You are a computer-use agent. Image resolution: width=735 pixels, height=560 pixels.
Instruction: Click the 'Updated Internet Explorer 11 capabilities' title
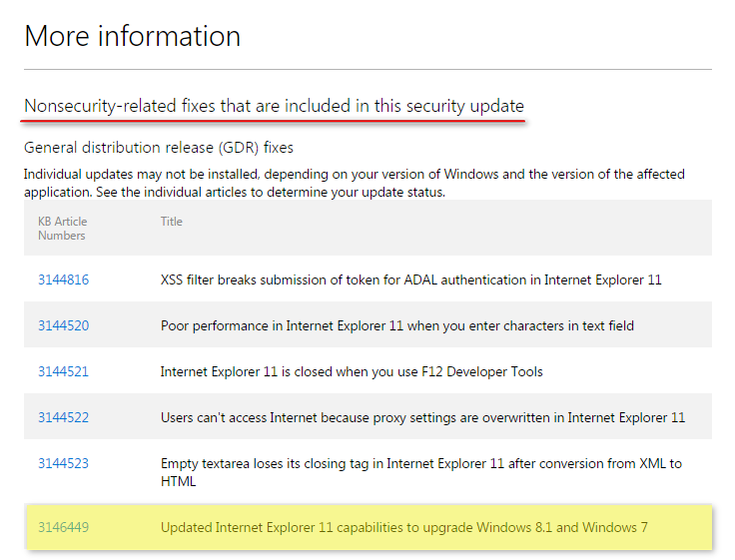[404, 527]
